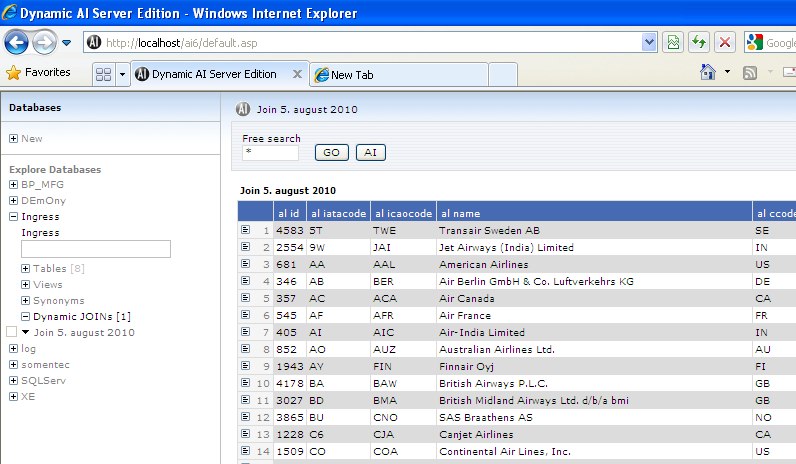Open record icon for Canjet Airlines row

pos(246,434)
